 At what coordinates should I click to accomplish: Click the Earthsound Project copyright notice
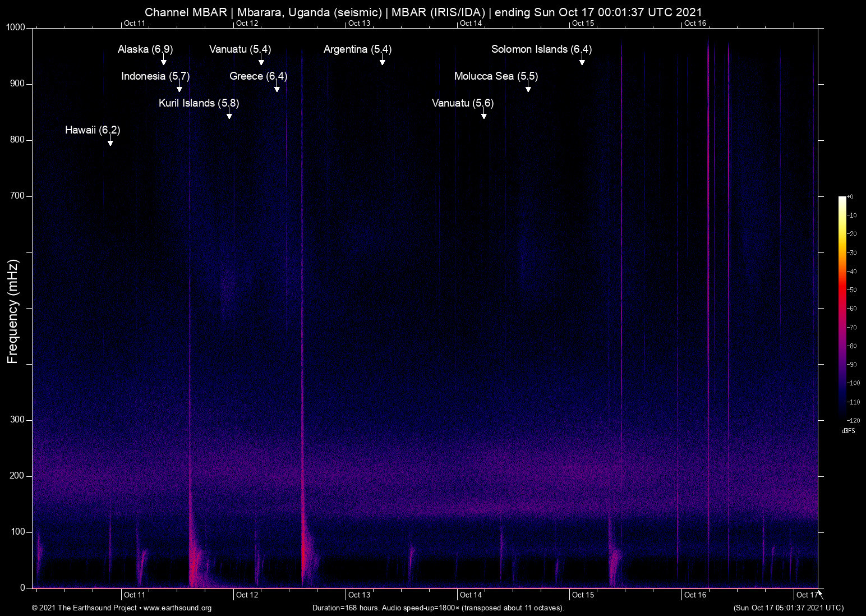(84, 608)
